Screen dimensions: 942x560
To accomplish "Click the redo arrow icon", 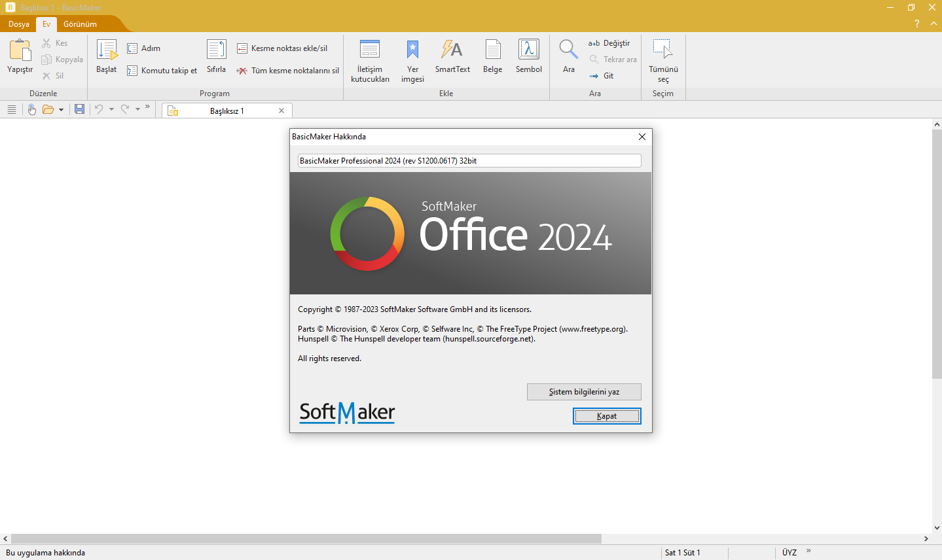I will click(125, 109).
